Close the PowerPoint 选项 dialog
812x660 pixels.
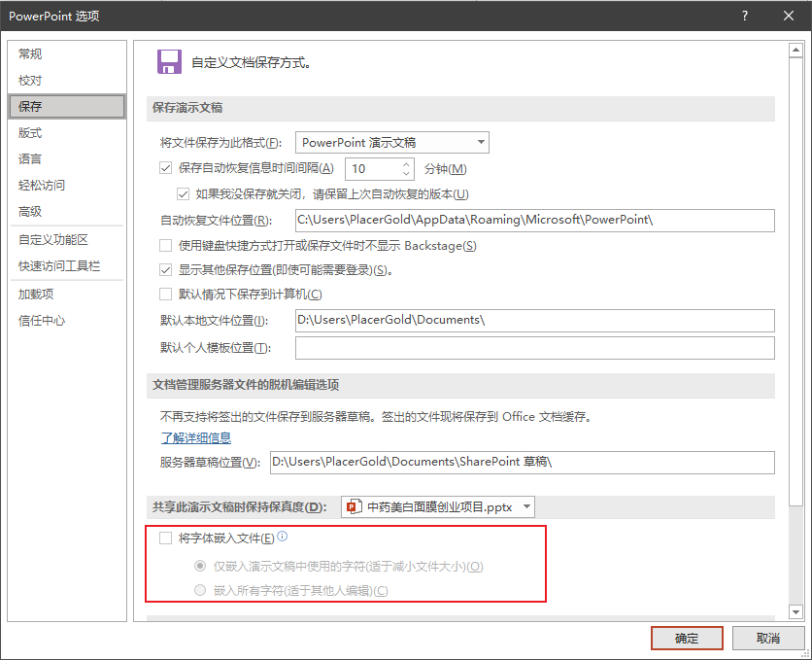click(x=788, y=16)
